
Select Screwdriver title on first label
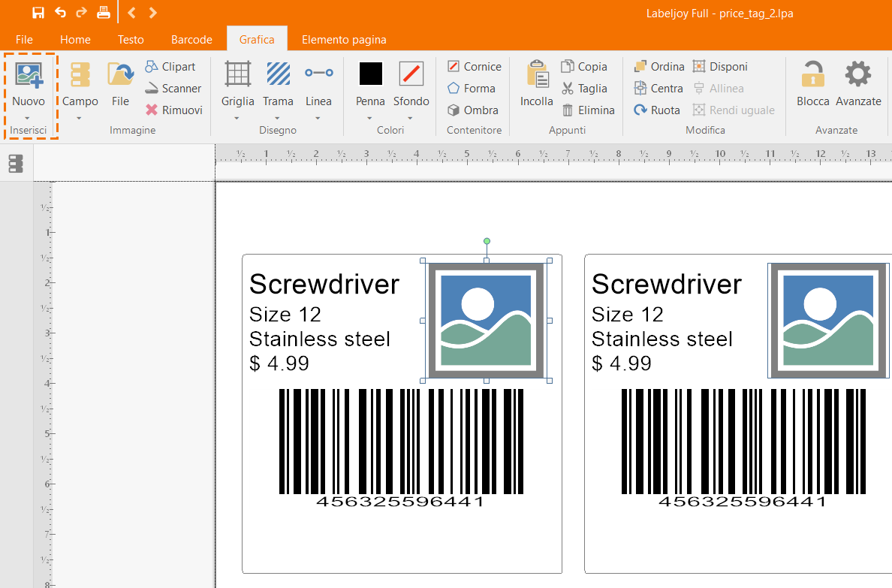[x=324, y=284]
